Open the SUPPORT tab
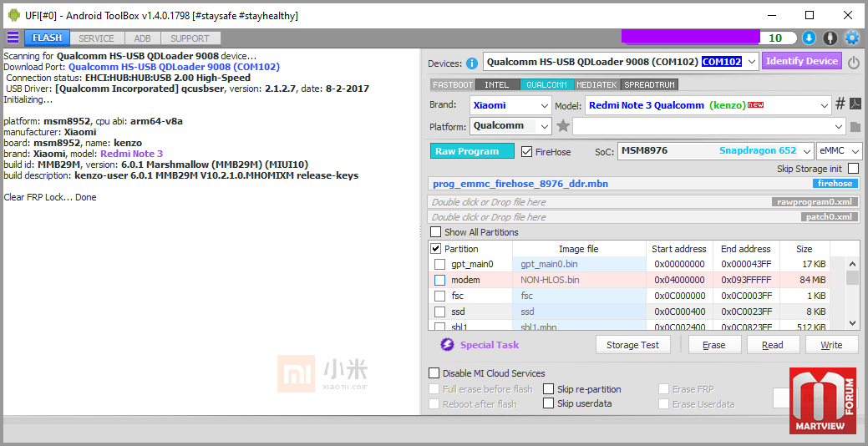Viewport: 868px width, 446px height. click(190, 38)
